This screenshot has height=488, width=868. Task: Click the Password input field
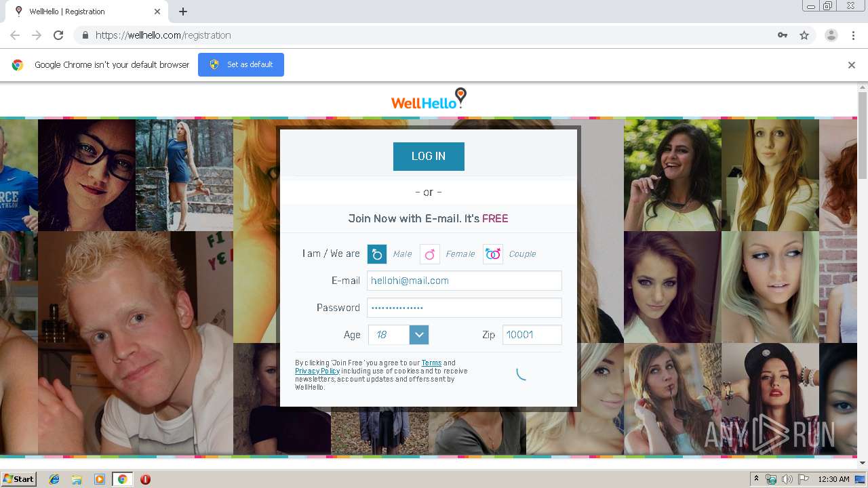pyautogui.click(x=465, y=308)
